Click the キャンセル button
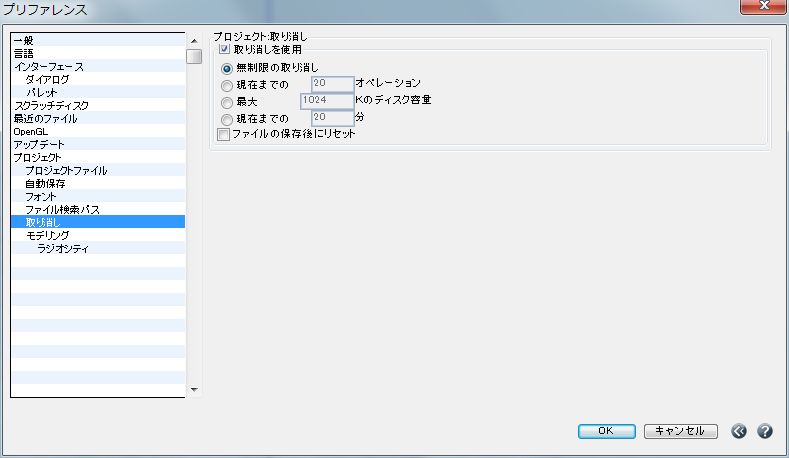 click(680, 431)
